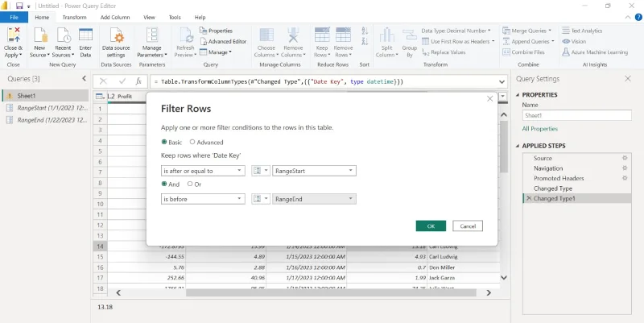This screenshot has height=323, width=644.
Task: Click OK in Filter Rows dialog
Action: 431,226
